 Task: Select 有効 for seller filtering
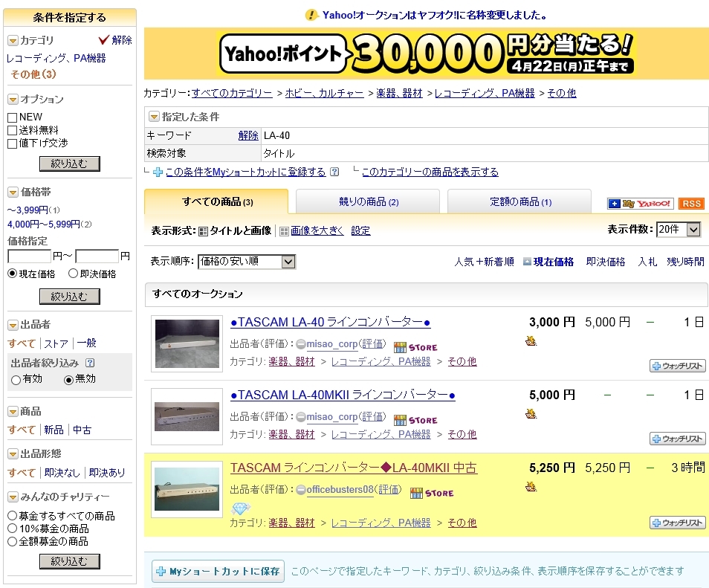tap(16, 380)
